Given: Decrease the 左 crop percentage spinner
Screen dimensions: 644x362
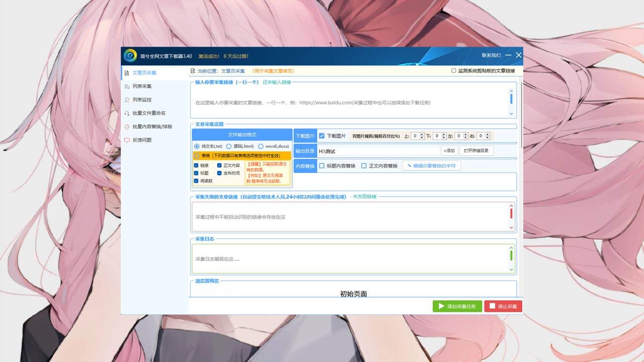Looking at the screenshot, I should [466, 138].
